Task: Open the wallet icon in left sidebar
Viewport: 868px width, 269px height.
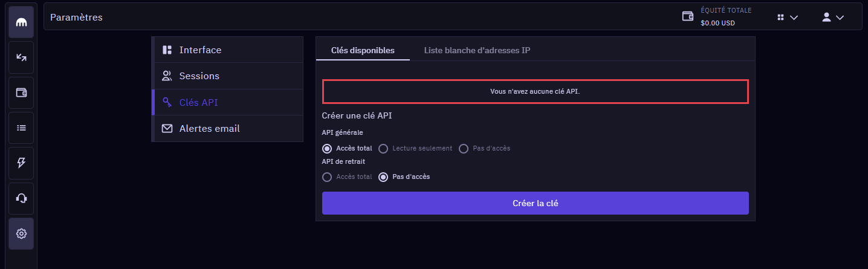Action: pos(21,92)
